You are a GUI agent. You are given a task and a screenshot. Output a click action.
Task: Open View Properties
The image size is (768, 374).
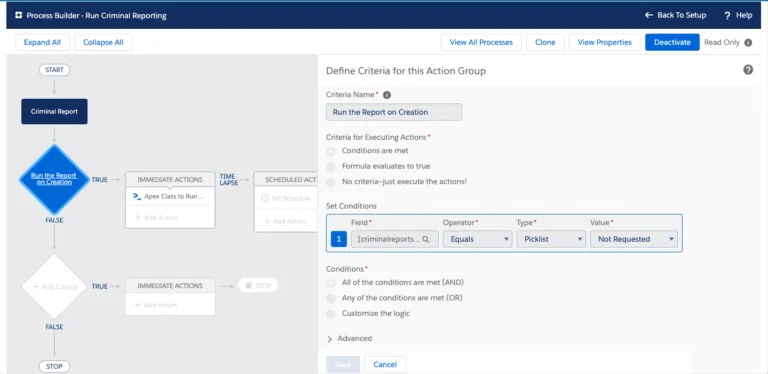click(x=604, y=42)
